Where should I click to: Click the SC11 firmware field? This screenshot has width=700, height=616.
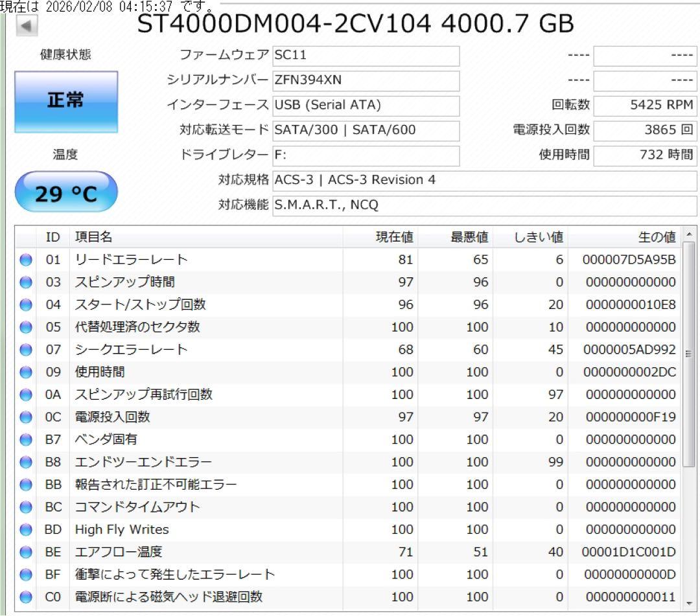coord(366,56)
